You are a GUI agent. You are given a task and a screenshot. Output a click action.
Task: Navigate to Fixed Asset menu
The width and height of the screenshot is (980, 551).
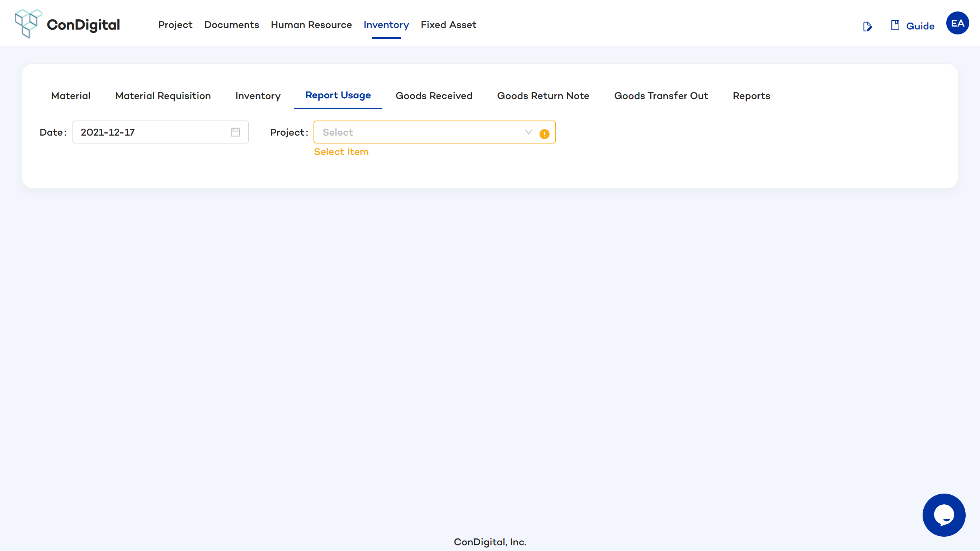(x=448, y=25)
